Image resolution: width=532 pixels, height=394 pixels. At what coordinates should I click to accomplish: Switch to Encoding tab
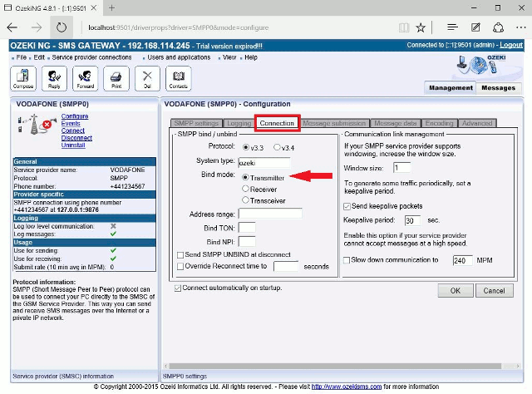click(440, 123)
